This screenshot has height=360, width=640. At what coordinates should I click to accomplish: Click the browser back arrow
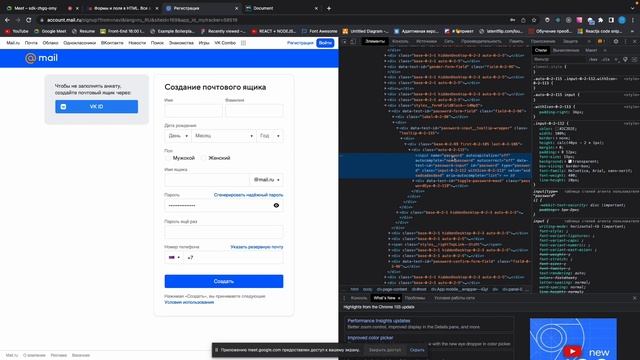[7, 20]
